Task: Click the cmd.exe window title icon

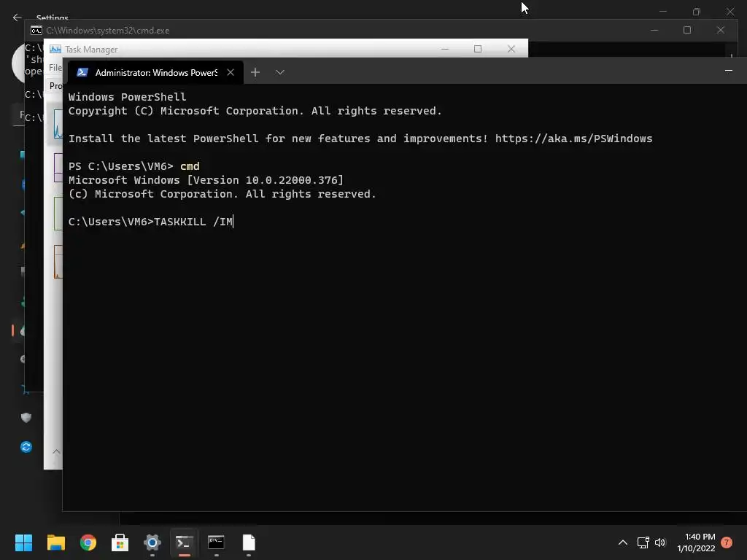Action: [36, 31]
